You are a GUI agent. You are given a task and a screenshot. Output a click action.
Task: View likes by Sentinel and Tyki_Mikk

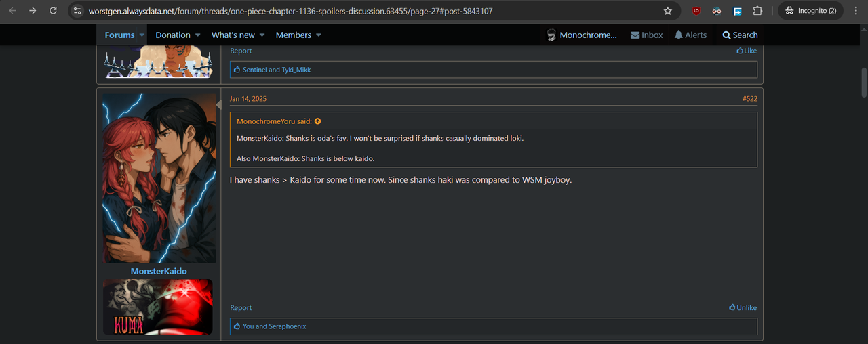tap(277, 70)
